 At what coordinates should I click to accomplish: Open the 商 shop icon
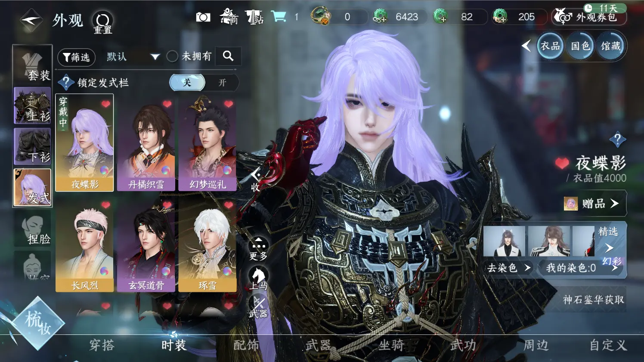(229, 17)
